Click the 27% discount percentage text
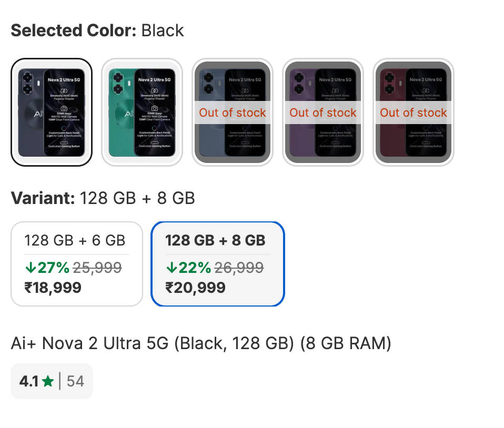 [x=53, y=268]
